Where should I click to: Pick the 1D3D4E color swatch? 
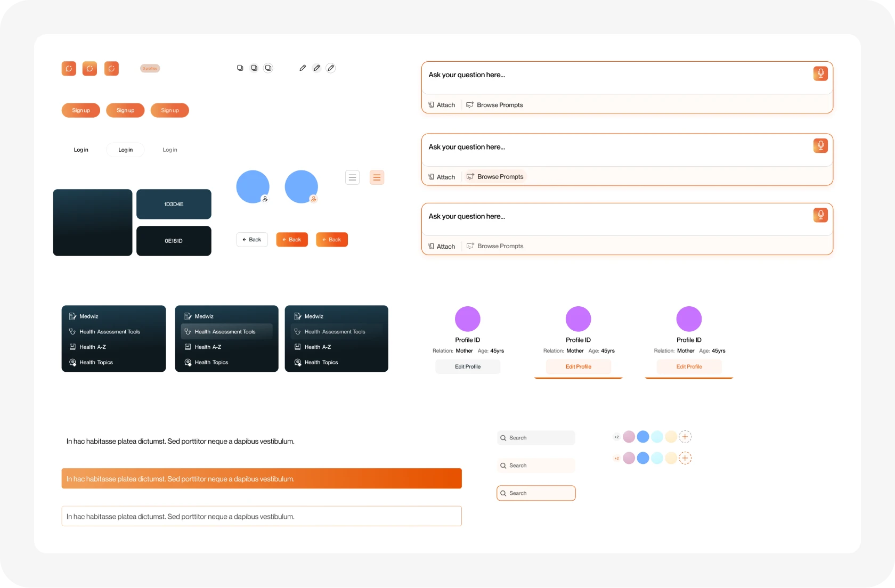click(x=174, y=204)
